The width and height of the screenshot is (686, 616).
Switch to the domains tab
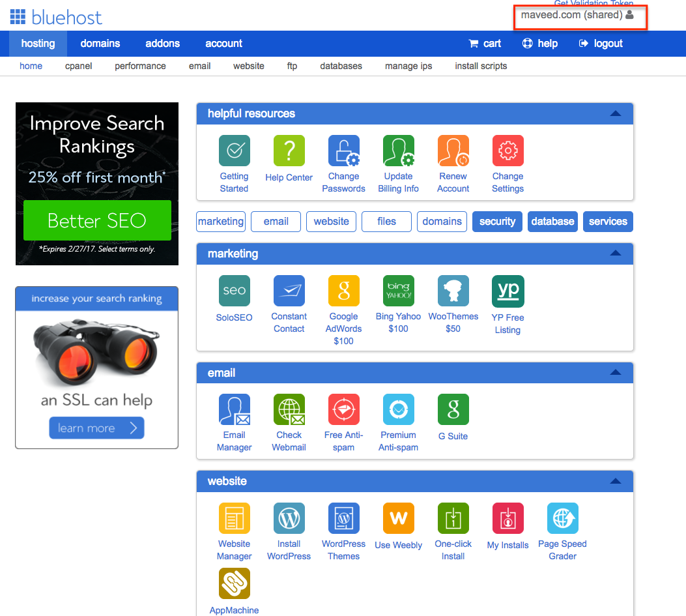click(x=100, y=44)
